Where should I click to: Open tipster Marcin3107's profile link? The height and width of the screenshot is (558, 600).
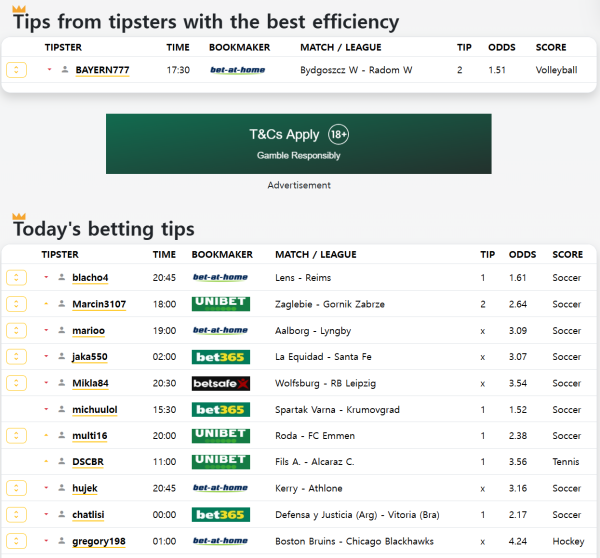[x=99, y=304]
